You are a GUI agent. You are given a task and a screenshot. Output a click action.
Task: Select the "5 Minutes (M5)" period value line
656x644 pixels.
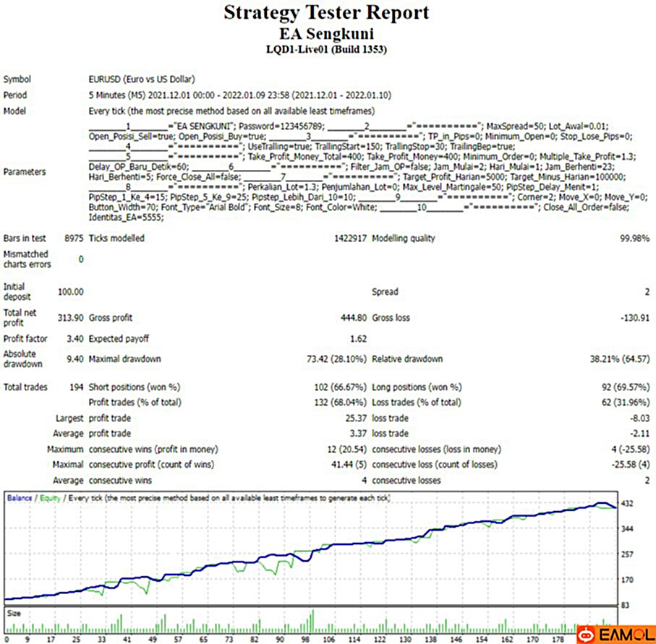(239, 95)
